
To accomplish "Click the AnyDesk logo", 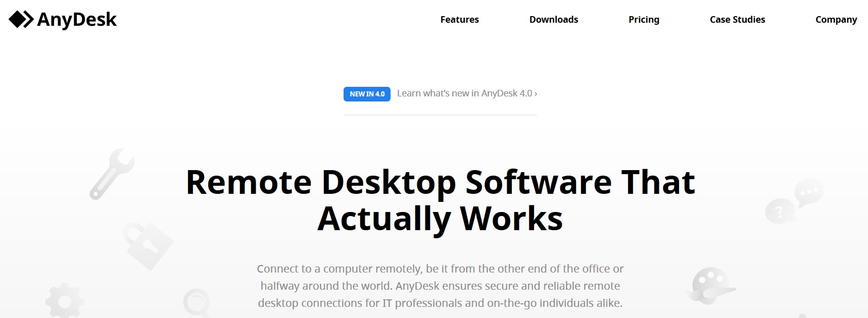I will pyautogui.click(x=63, y=20).
